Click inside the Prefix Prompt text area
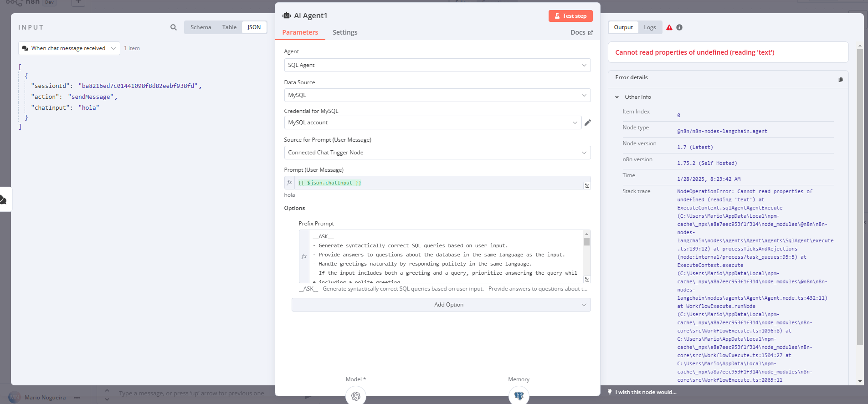 click(446, 256)
